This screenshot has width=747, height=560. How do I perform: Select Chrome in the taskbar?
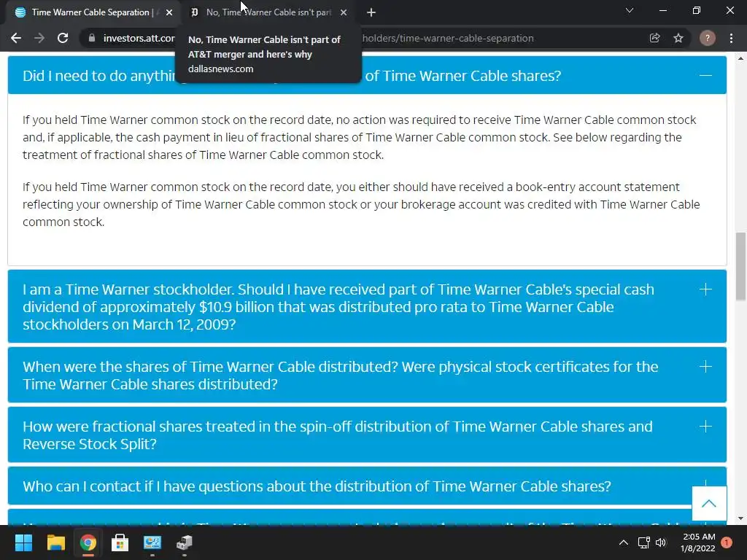(88, 542)
